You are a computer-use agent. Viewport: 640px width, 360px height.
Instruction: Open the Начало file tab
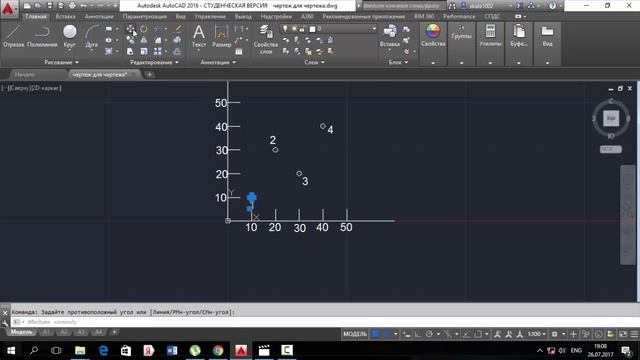(x=25, y=74)
